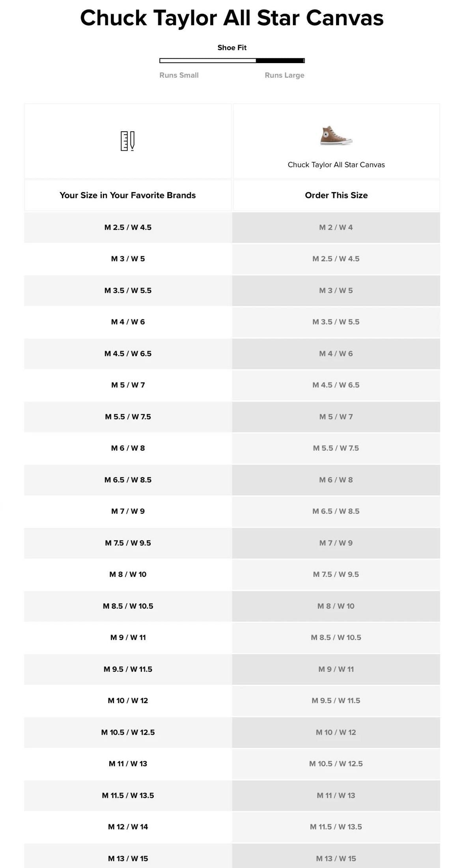Choose order size M 11 / W 13

[x=336, y=795]
